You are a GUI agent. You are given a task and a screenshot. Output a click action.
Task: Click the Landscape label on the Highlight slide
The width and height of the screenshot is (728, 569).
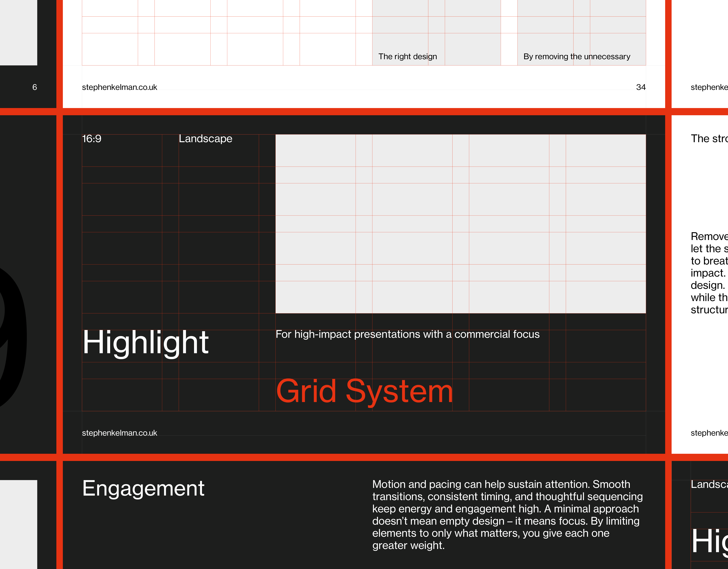point(205,139)
